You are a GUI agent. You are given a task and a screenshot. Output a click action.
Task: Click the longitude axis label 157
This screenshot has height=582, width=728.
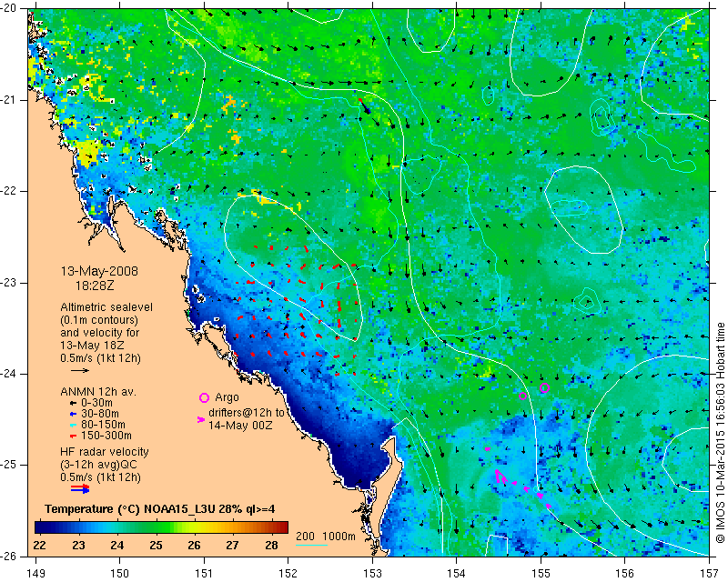[x=710, y=574]
